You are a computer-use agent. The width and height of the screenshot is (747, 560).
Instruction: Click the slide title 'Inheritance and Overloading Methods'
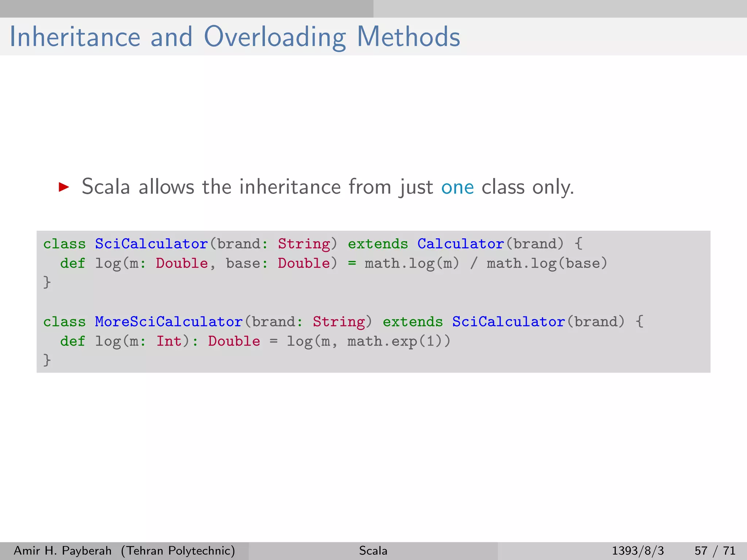click(235, 37)
